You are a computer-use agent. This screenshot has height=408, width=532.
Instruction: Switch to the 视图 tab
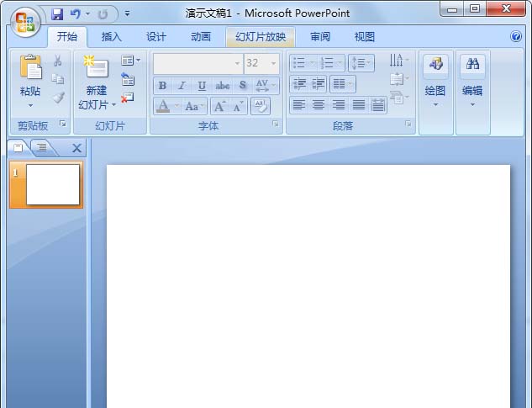(x=365, y=37)
